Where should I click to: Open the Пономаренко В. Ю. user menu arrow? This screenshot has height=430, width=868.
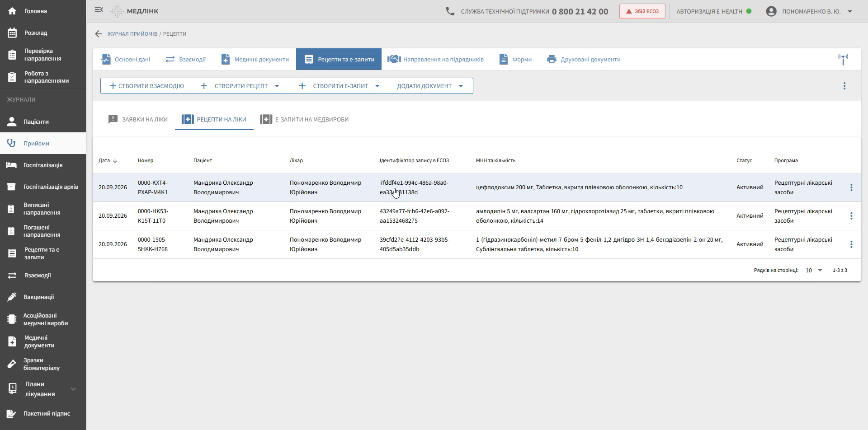point(849,11)
